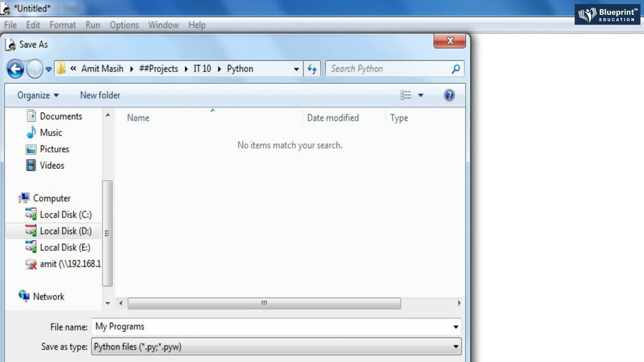Open the view options dropdown arrow
The height and width of the screenshot is (362, 644).
pos(421,96)
